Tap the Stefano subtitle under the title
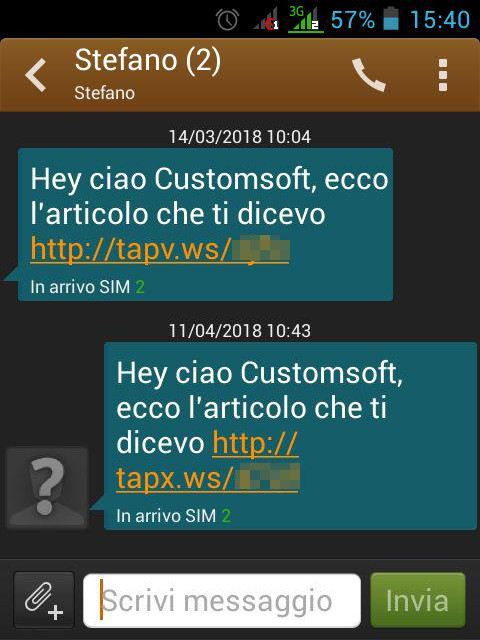This screenshot has width=480, height=640. (104, 93)
